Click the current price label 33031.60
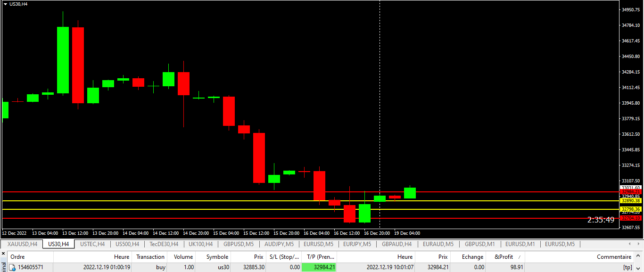This screenshot has width=644, height=272. tap(631, 188)
